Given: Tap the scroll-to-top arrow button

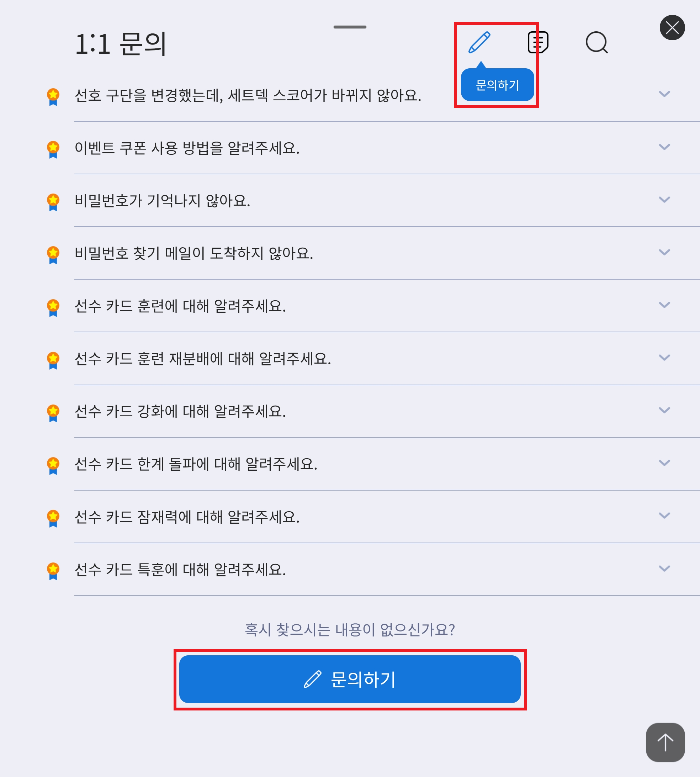Looking at the screenshot, I should 665,742.
